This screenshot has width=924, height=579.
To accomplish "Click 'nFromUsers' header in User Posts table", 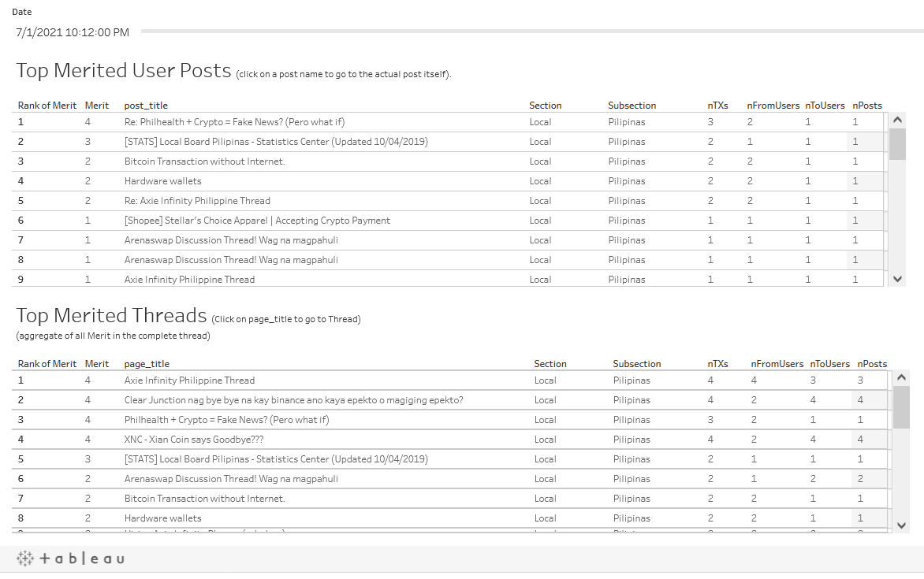I will click(773, 106).
